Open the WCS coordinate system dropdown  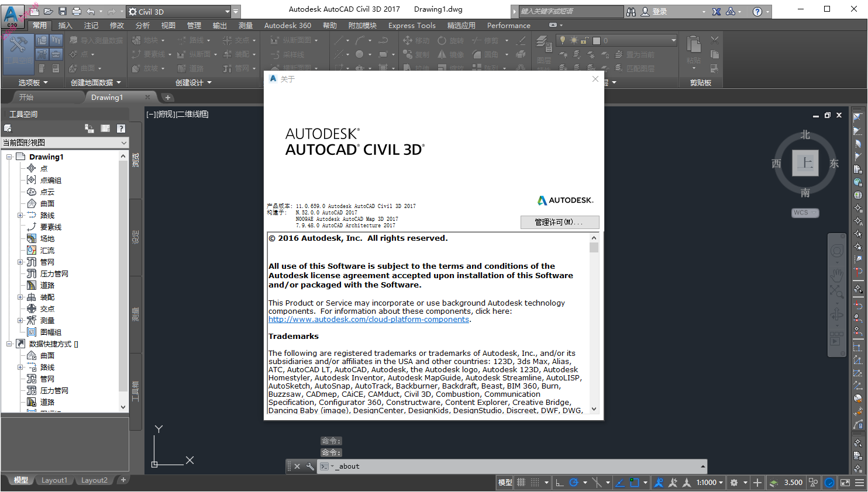coord(805,213)
